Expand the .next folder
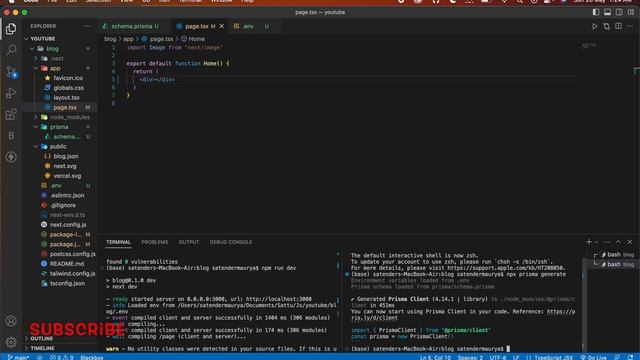Screen dimensions: 640x360 57,58
